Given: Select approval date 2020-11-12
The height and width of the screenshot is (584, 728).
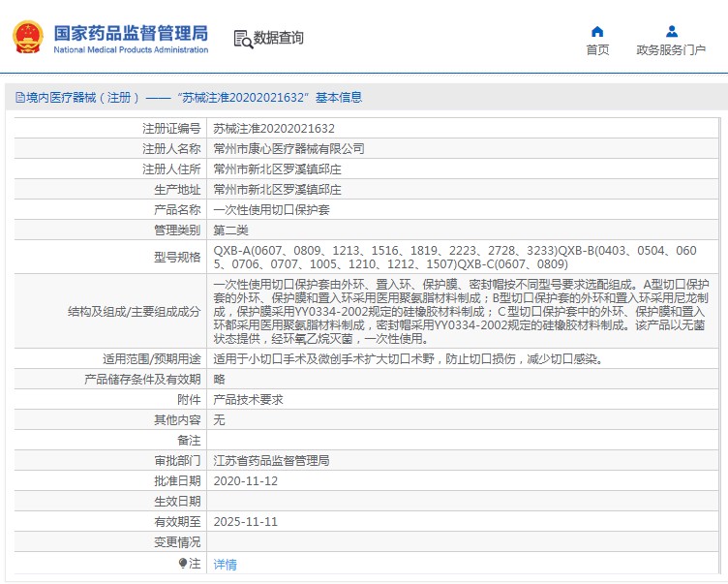Looking at the screenshot, I should coord(245,481).
